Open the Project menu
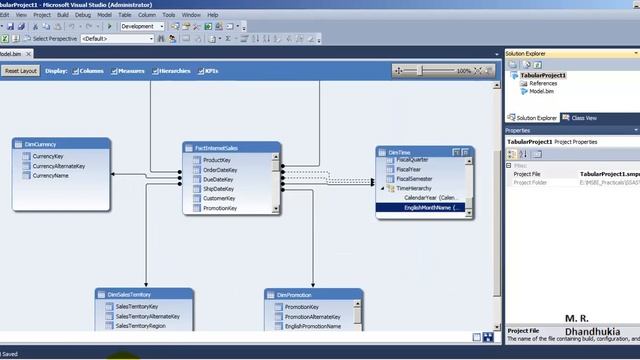This screenshot has width=640, height=360. 42,15
